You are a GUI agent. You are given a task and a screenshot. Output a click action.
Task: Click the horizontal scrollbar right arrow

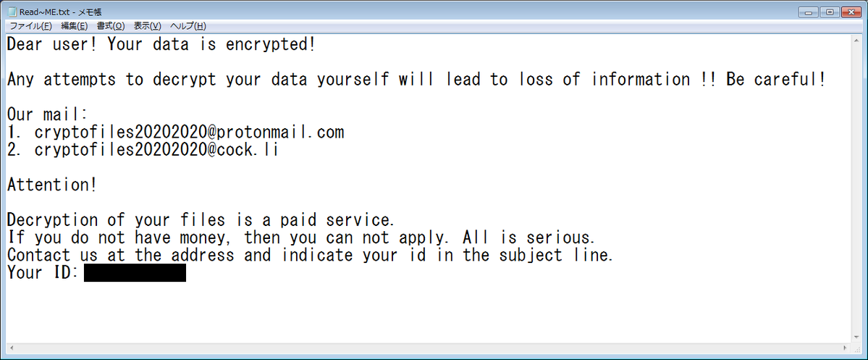pyautogui.click(x=843, y=349)
